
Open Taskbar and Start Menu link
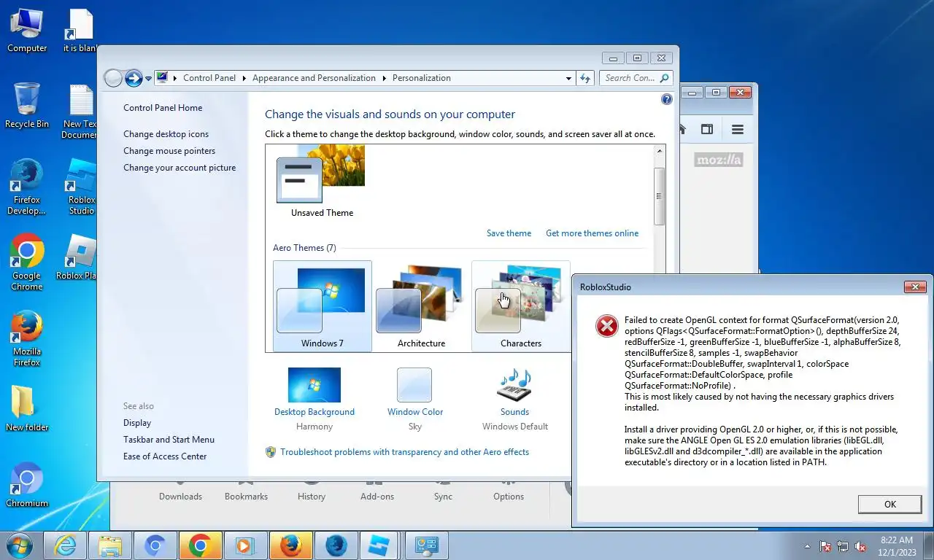[169, 440]
